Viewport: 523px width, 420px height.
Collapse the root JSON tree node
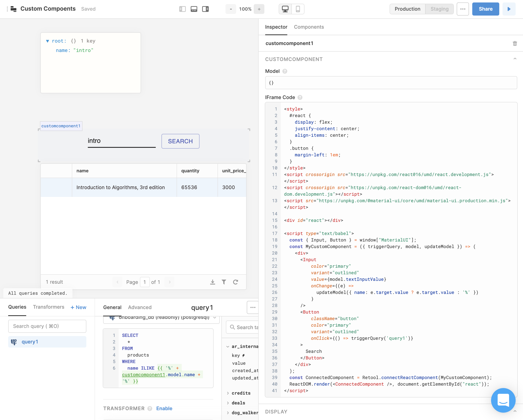47,41
